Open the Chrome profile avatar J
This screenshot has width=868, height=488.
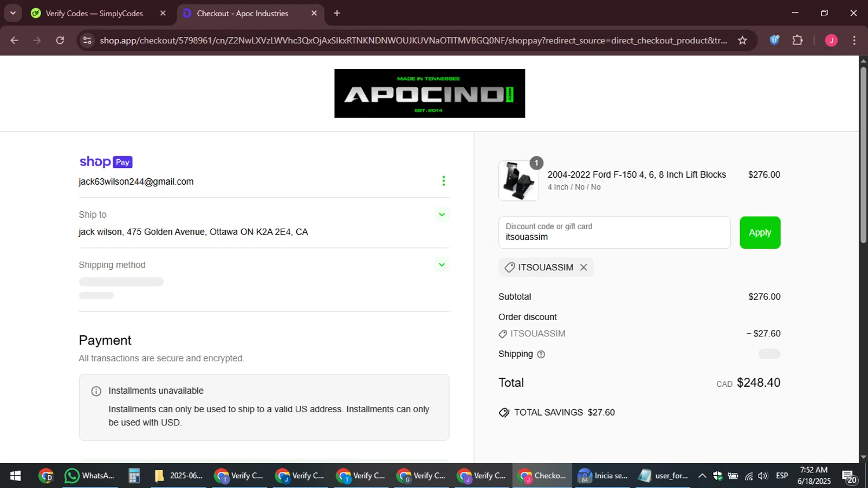[x=832, y=41]
